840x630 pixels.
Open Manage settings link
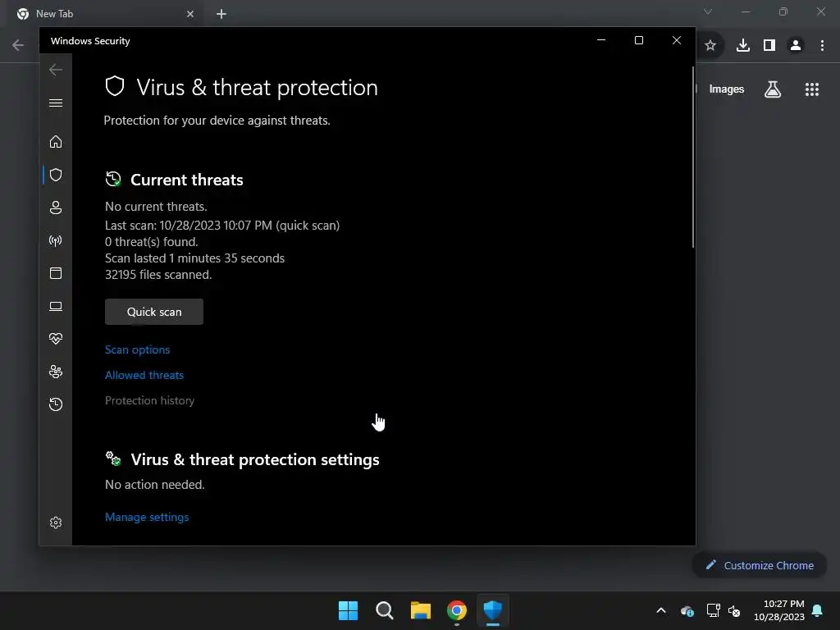(147, 517)
